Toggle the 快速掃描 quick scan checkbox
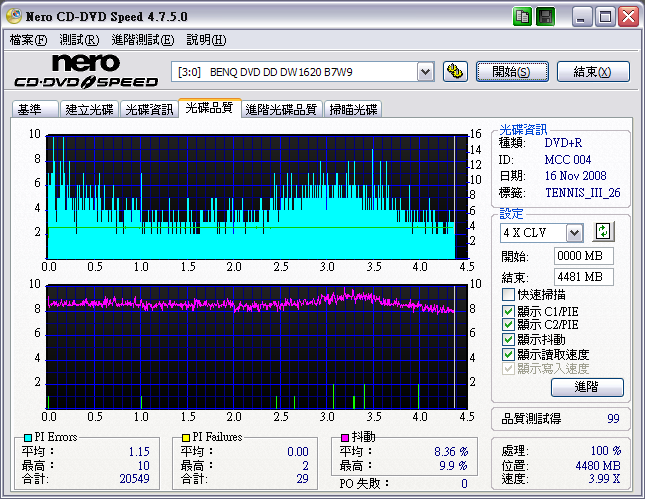Image resolution: width=645 pixels, height=499 pixels. [x=508, y=295]
